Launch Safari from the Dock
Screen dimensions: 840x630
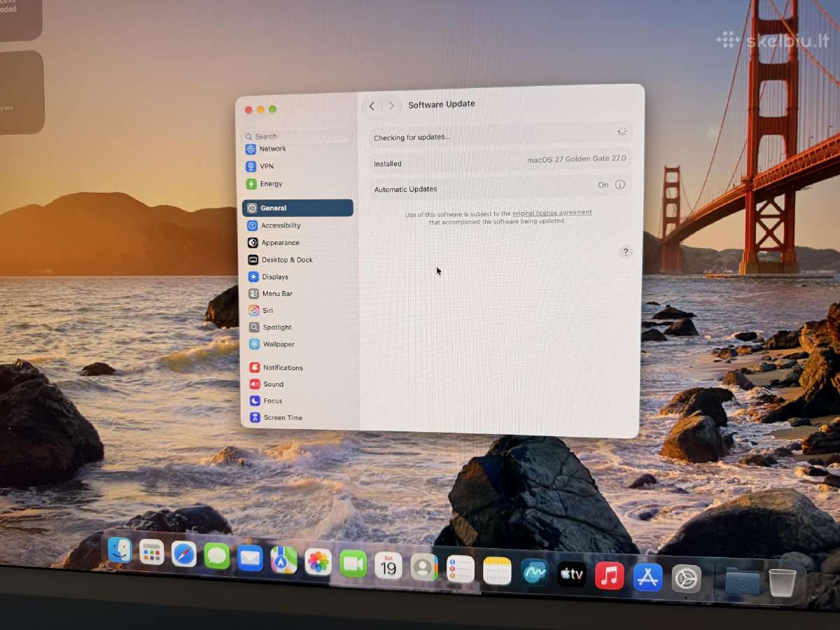(x=184, y=554)
